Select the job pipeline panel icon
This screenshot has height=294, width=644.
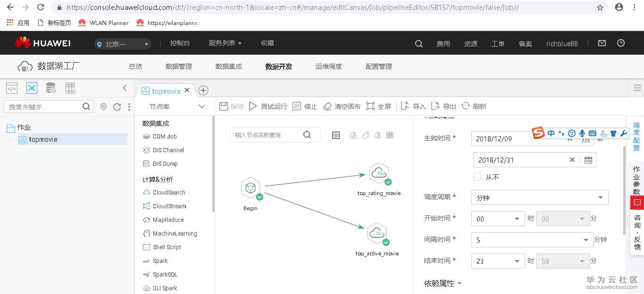(x=32, y=88)
